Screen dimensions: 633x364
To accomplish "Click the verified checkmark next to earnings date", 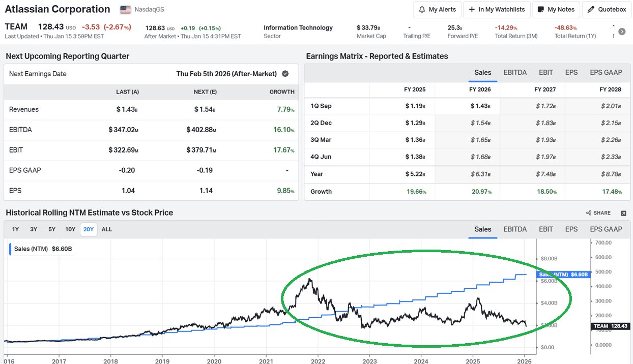I will (285, 74).
